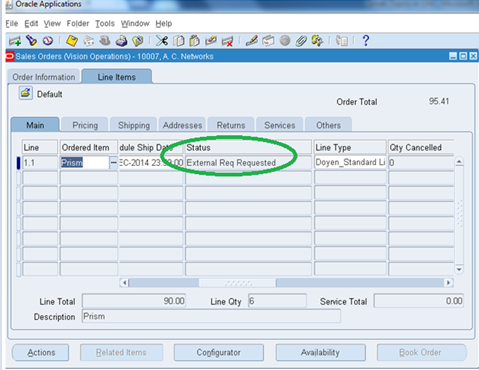This screenshot has height=370, width=479.
Task: Click the folder icon beside Default
Action: (x=26, y=93)
